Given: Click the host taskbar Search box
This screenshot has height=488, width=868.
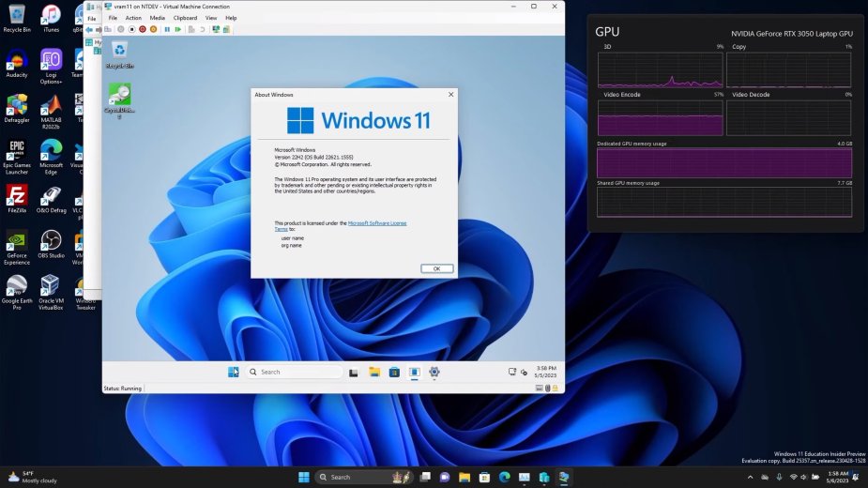Looking at the screenshot, I should click(363, 477).
